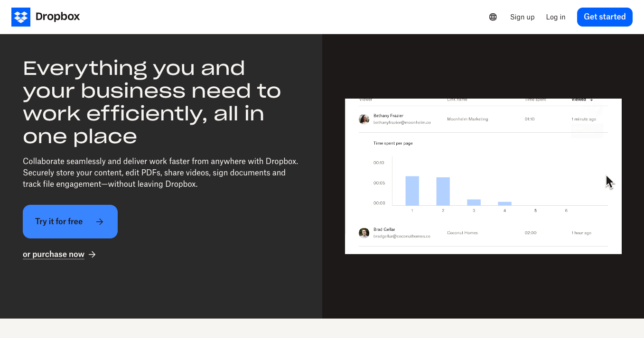
Task: Click Bethany Frazier's avatar photo
Action: [x=364, y=119]
